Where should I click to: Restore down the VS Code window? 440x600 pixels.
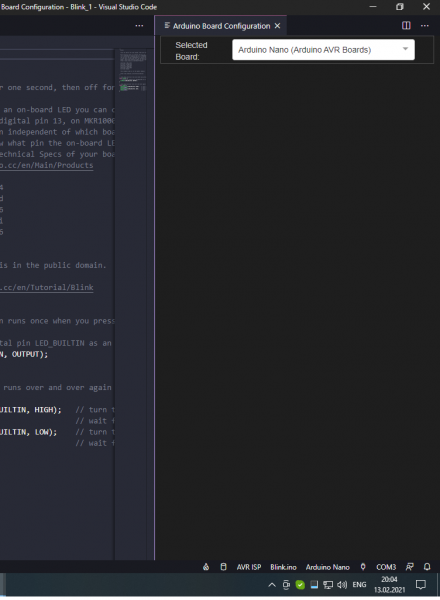coord(400,7)
